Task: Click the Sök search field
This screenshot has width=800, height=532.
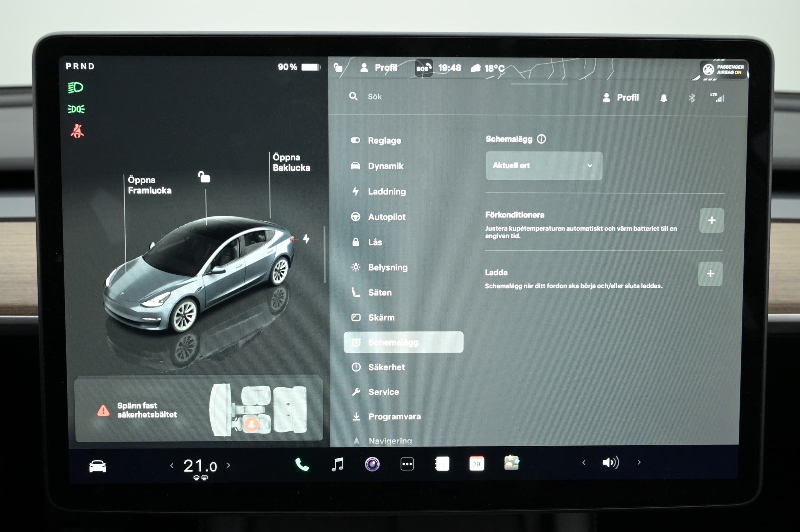Action: coord(374,97)
